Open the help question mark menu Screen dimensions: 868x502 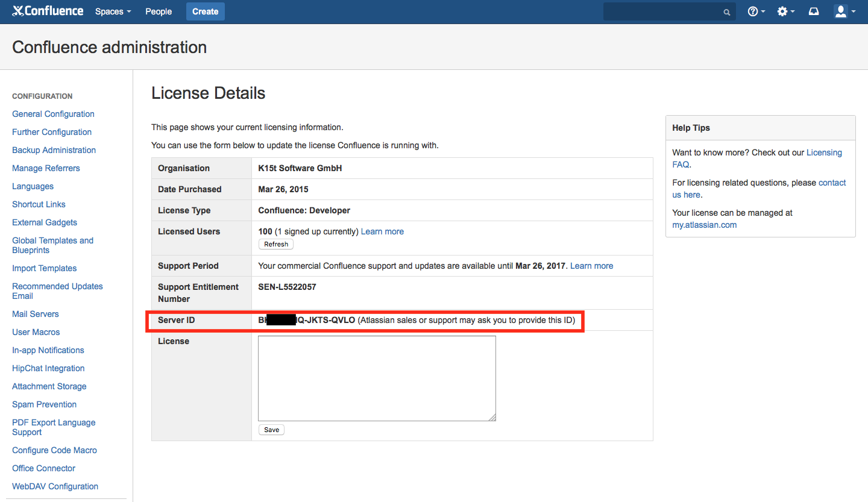tap(756, 11)
